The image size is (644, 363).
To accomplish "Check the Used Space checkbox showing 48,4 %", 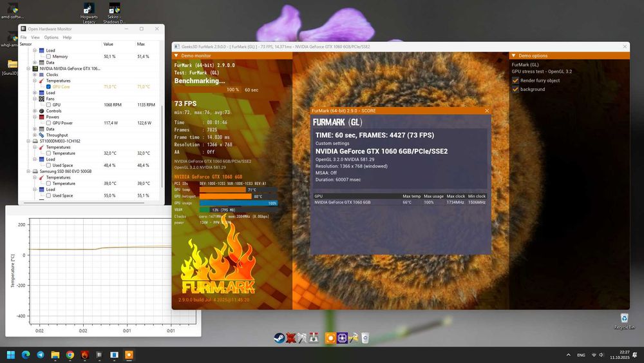I will click(x=48, y=165).
